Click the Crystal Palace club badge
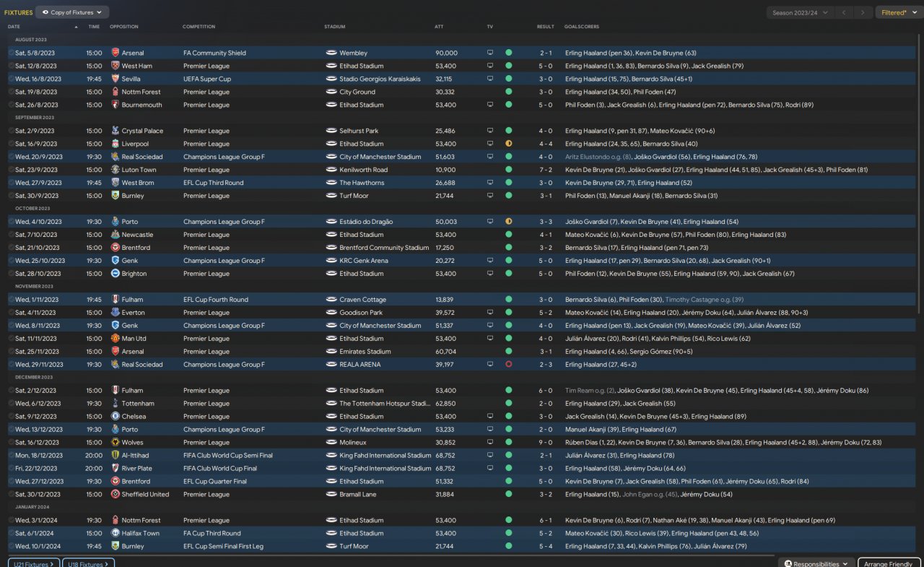The image size is (924, 567). point(115,131)
